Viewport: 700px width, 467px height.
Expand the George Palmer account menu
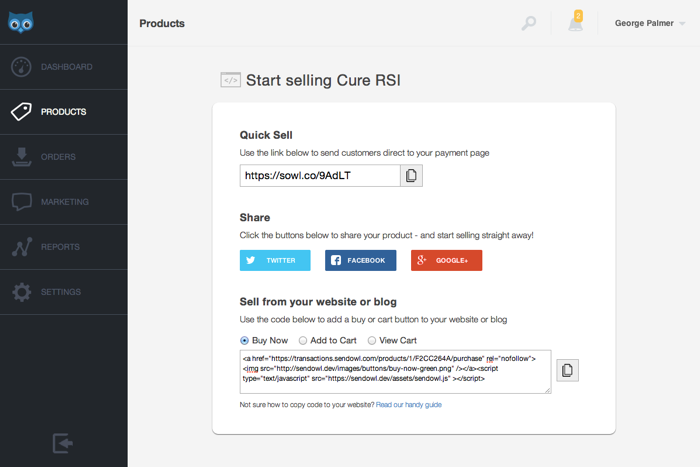click(650, 23)
